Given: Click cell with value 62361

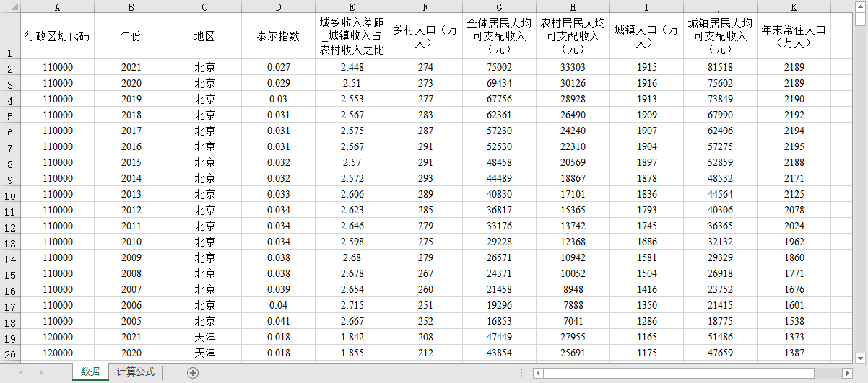Looking at the screenshot, I should click(499, 115).
